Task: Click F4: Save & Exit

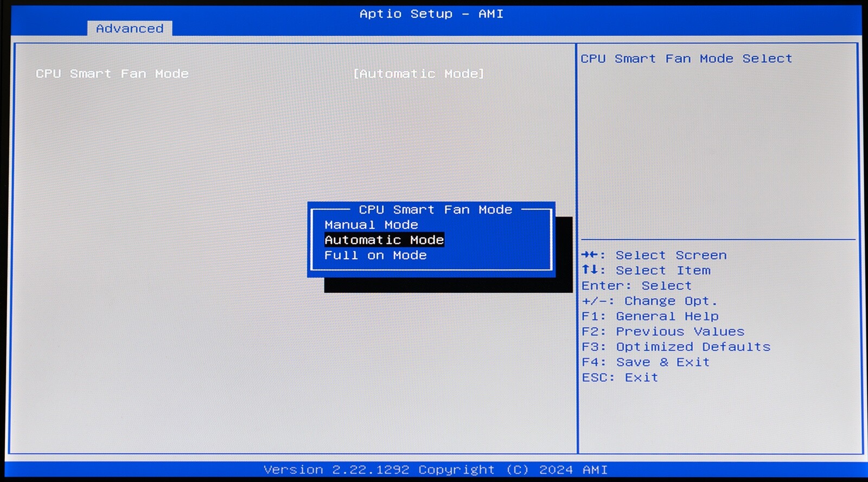Action: [x=646, y=362]
